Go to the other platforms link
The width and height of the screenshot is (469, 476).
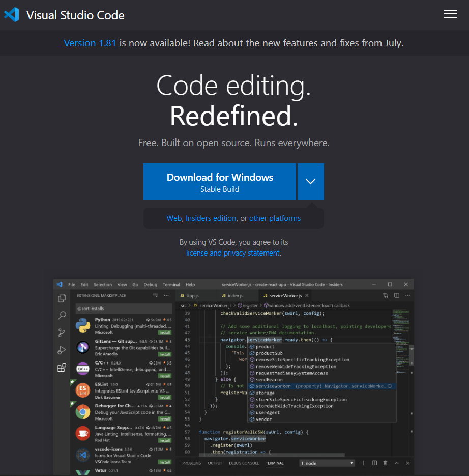[x=275, y=218]
